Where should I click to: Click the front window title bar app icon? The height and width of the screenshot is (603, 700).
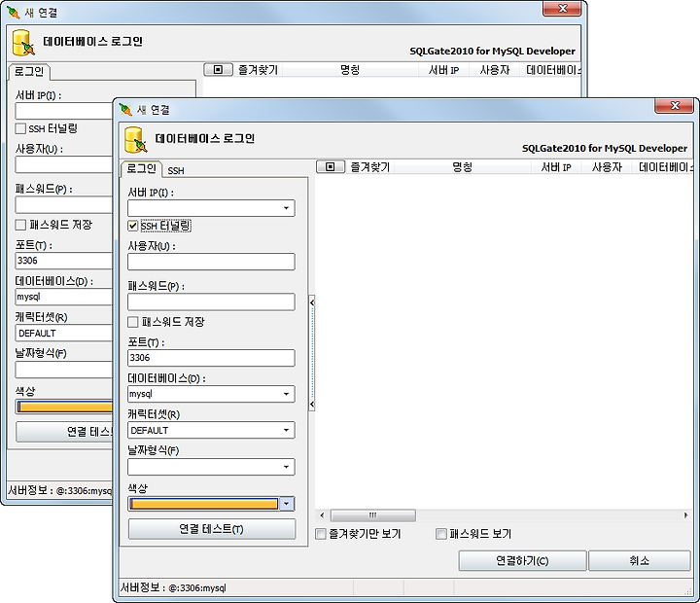(x=125, y=110)
